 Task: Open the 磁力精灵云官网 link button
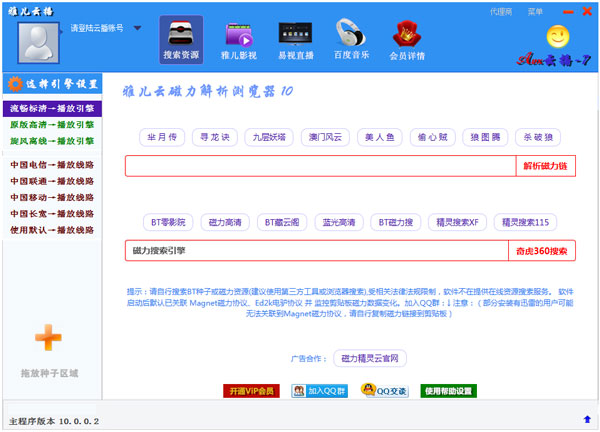point(370,359)
